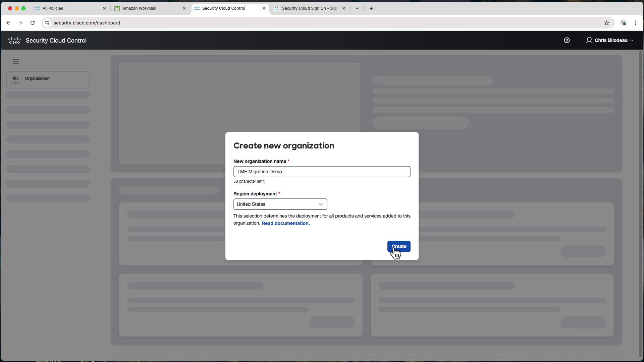
Task: Select the Security Cloud Control tab
Action: 230,8
